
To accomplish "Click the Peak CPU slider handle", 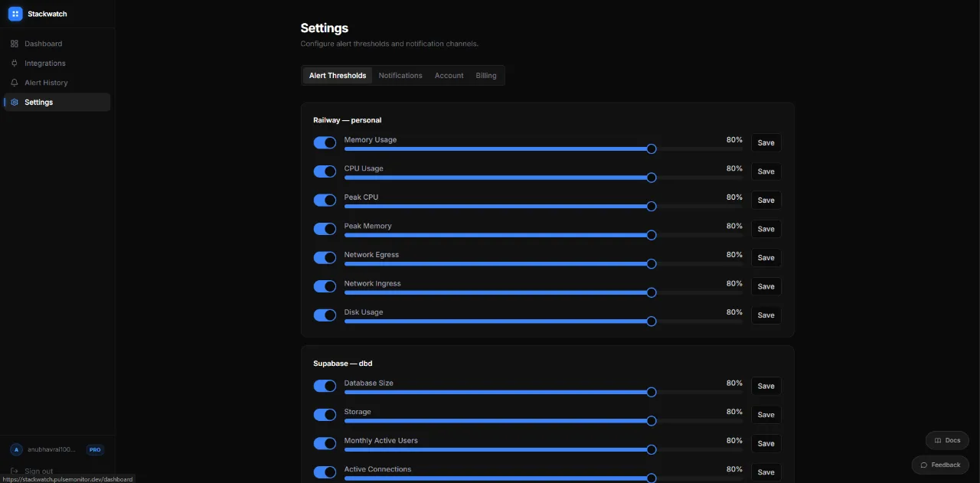I will point(652,207).
